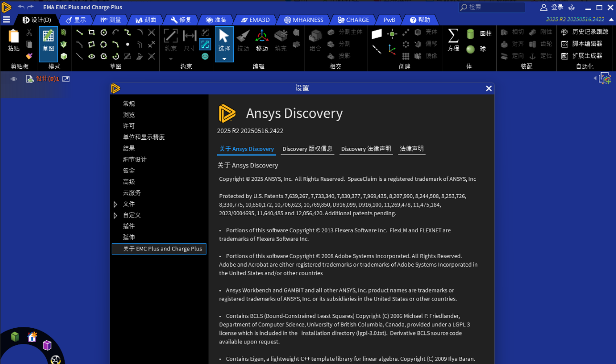Expand the 文件 settings tree node

click(115, 204)
